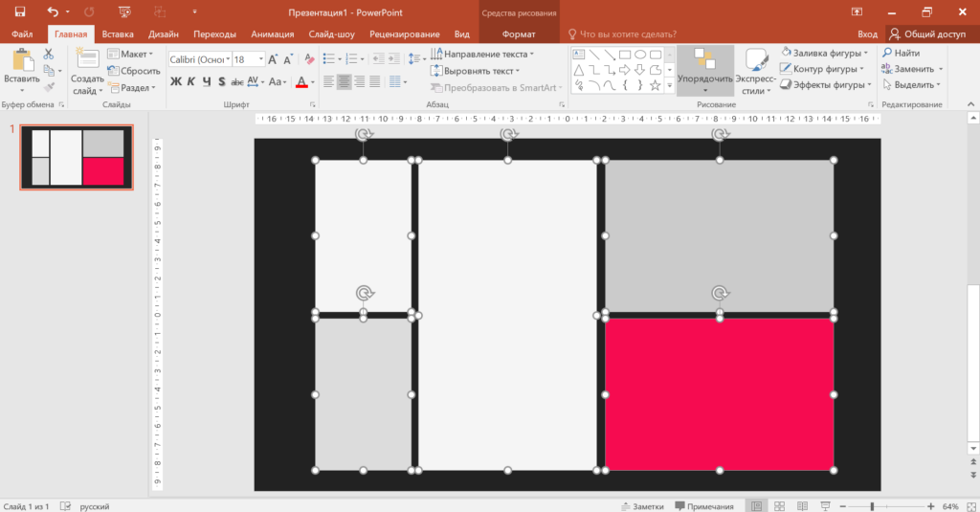
Task: Center the text alignment
Action: [344, 81]
